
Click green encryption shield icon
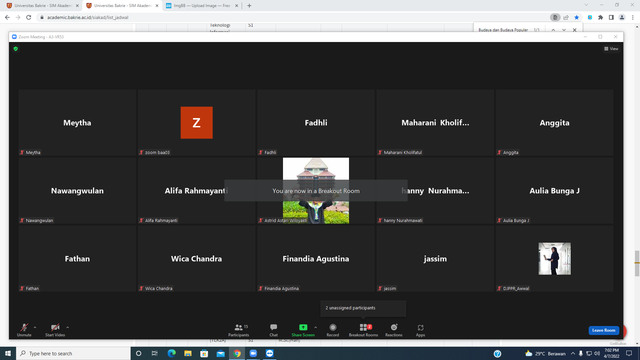point(16,49)
